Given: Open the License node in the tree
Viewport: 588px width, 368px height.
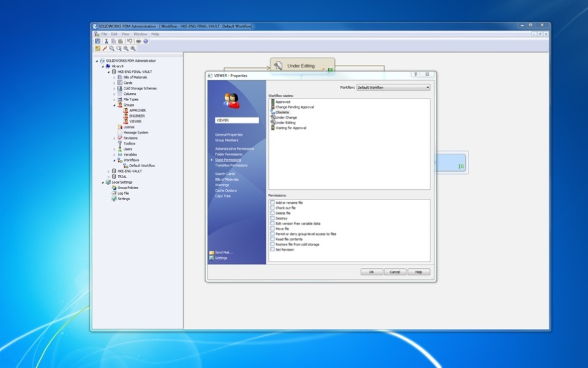Looking at the screenshot, I should (x=129, y=127).
